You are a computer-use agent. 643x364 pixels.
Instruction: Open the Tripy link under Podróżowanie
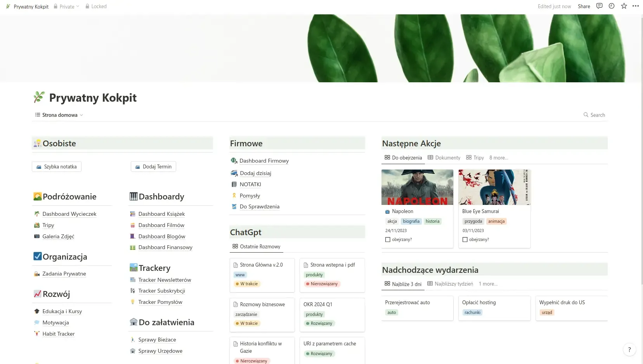point(48,225)
